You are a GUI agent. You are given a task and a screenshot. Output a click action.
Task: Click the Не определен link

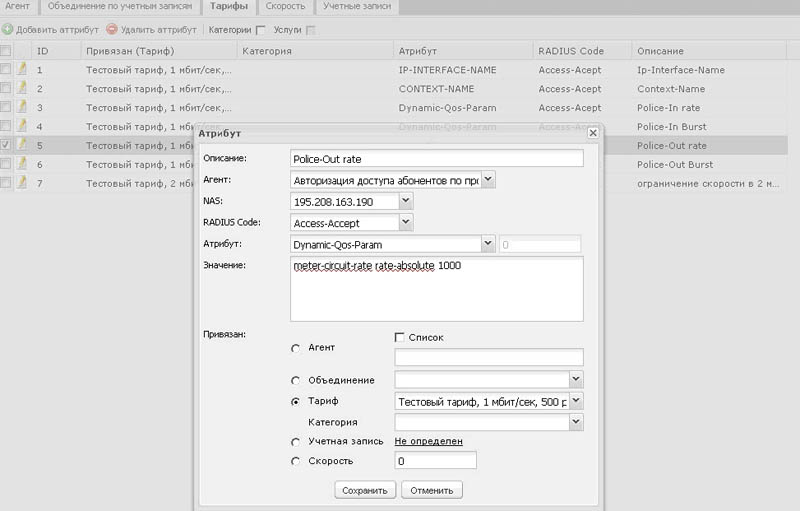[428, 441]
